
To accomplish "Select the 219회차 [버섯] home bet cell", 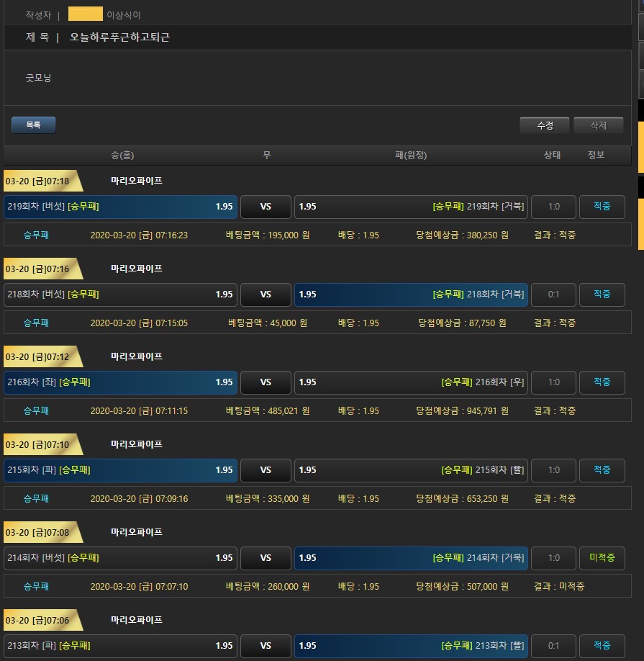I will pos(120,207).
